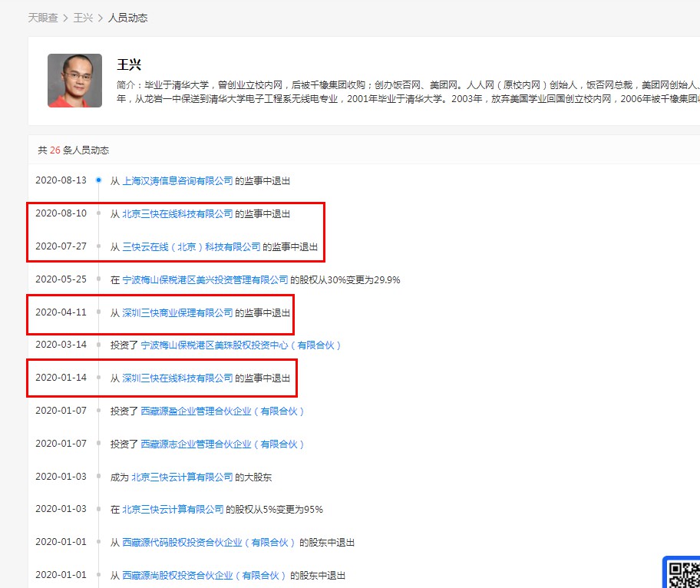Screen dimensions: 700x588
Task: Open 北京三快云计算有限公司 link in 成为大股东 row
Action: (182, 477)
